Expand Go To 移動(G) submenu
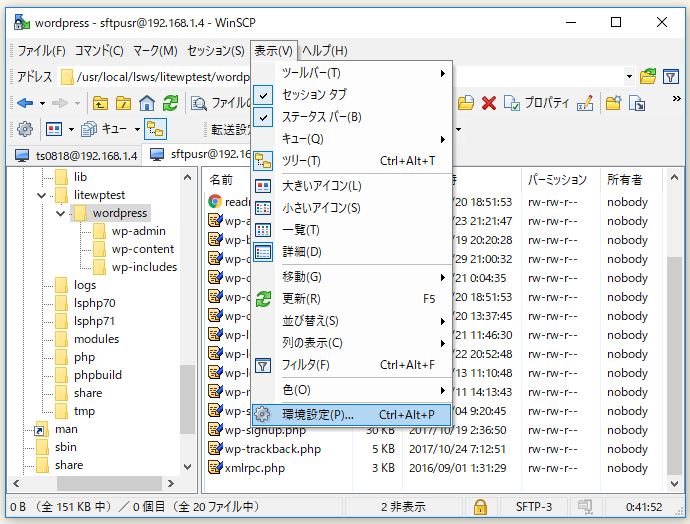690x524 pixels. click(352, 277)
